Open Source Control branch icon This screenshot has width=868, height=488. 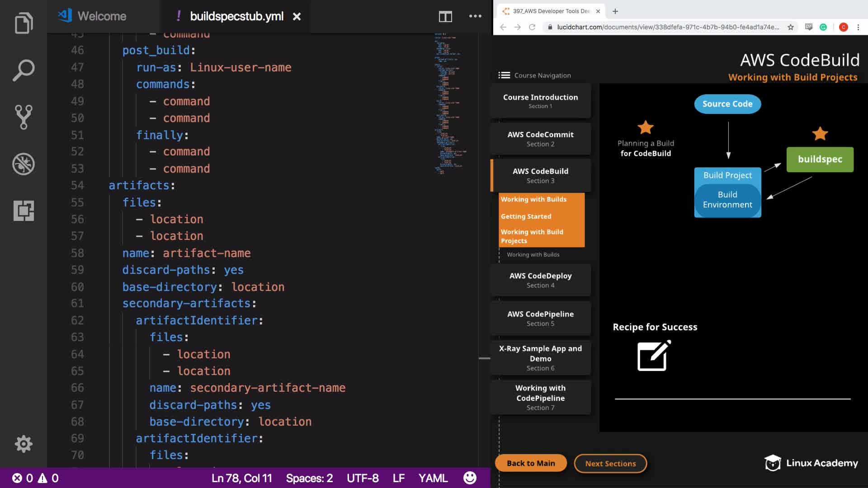(24, 117)
